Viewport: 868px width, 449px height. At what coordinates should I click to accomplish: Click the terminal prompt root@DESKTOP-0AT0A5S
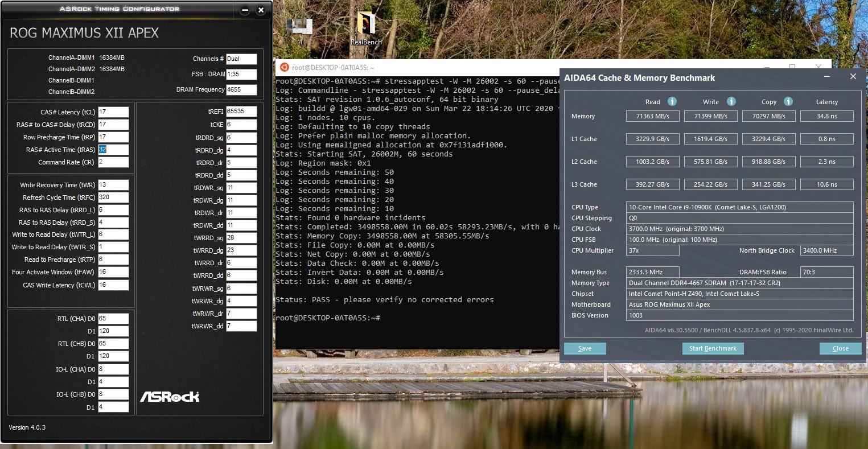(327, 318)
